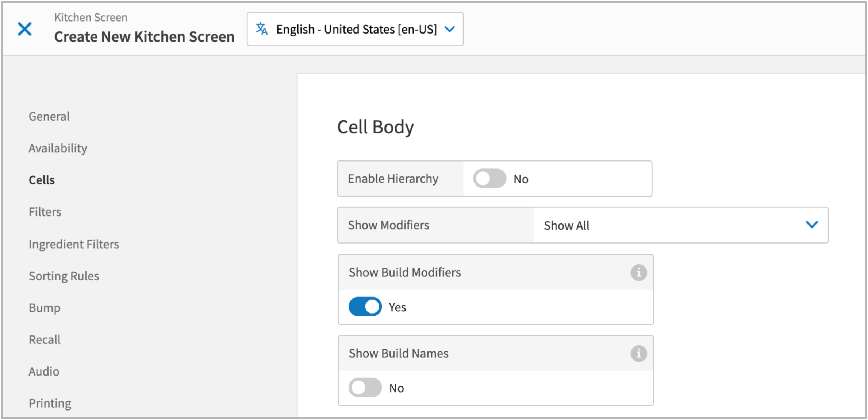The height and width of the screenshot is (420, 868).
Task: Select the Bump section
Action: [x=44, y=307]
